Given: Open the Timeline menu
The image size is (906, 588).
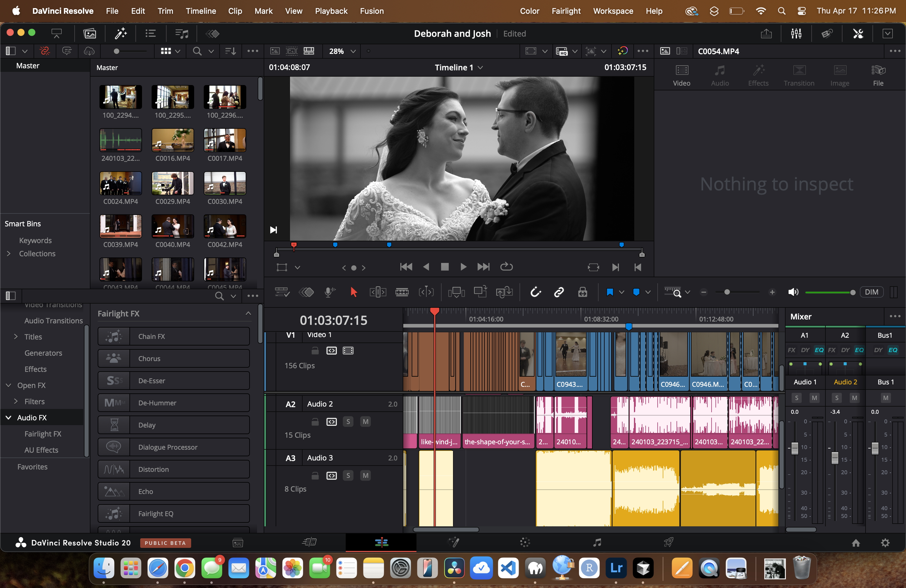Looking at the screenshot, I should (201, 11).
